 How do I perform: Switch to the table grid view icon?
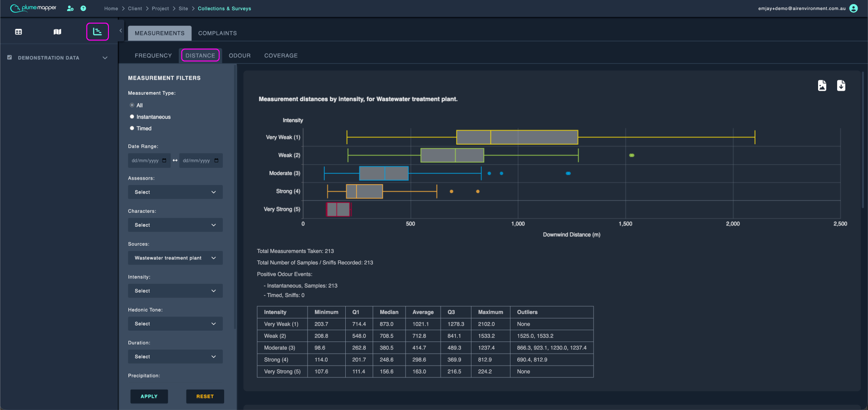pyautogui.click(x=19, y=32)
